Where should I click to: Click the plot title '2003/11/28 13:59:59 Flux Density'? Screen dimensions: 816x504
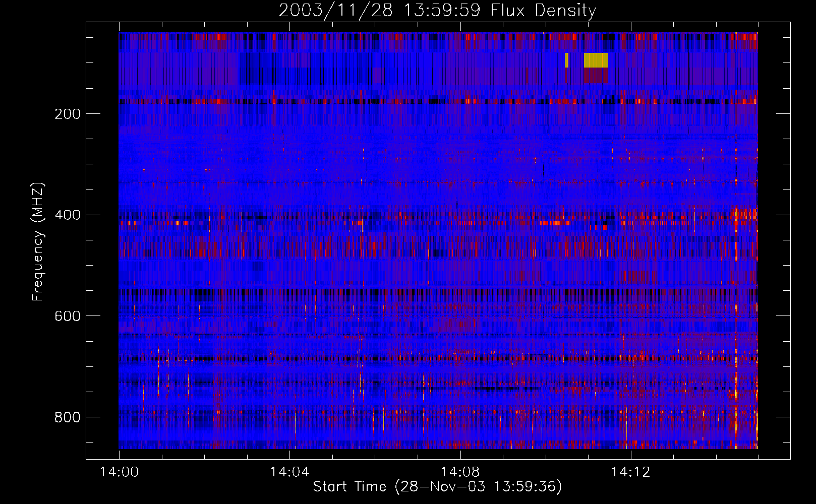click(437, 10)
